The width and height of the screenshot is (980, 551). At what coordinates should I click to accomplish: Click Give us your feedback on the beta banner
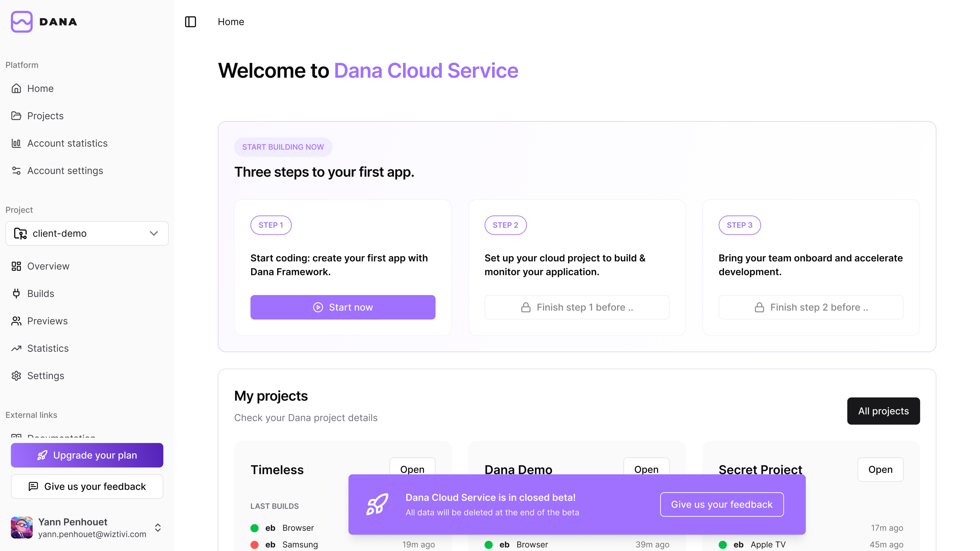pyautogui.click(x=721, y=505)
